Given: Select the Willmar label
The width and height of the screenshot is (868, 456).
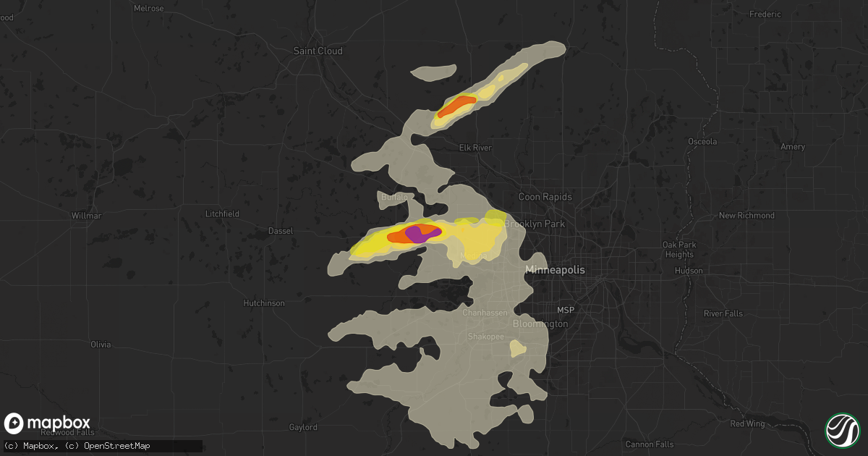Looking at the screenshot, I should (x=87, y=216).
